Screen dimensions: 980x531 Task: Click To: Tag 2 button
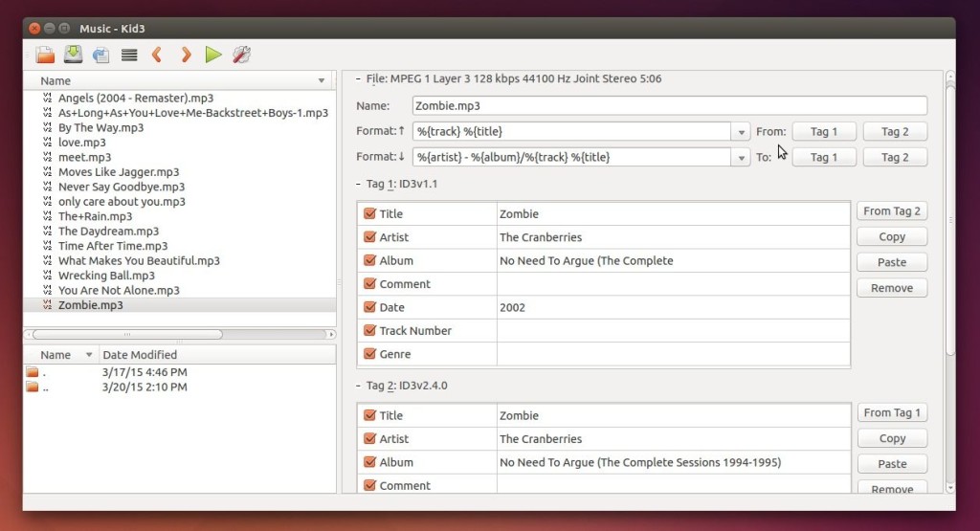click(895, 158)
